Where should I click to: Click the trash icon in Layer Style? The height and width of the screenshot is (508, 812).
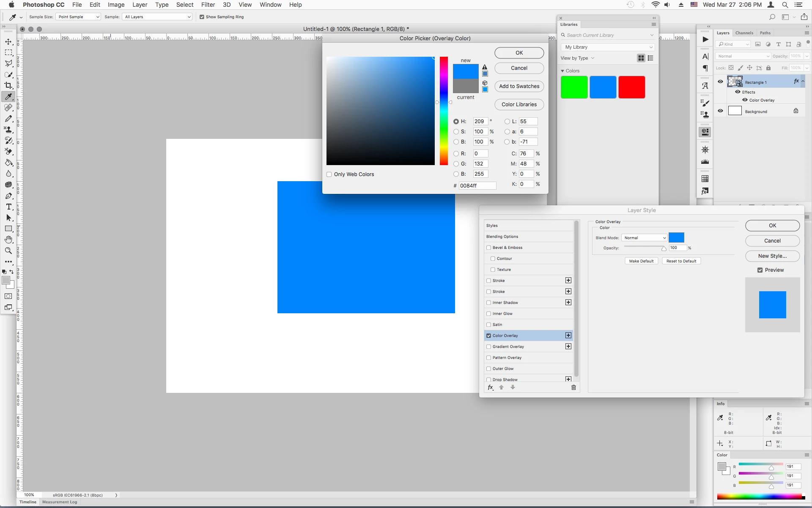pyautogui.click(x=573, y=387)
